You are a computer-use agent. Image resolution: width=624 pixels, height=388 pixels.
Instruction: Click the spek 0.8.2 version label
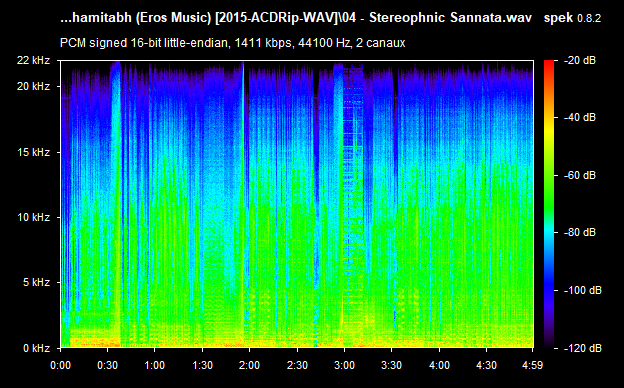click(572, 18)
